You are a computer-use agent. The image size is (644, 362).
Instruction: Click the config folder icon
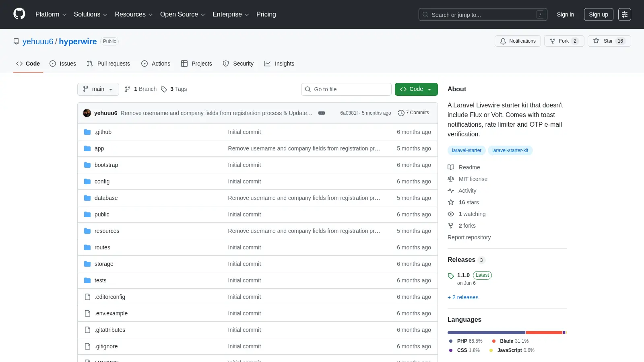coord(87,181)
